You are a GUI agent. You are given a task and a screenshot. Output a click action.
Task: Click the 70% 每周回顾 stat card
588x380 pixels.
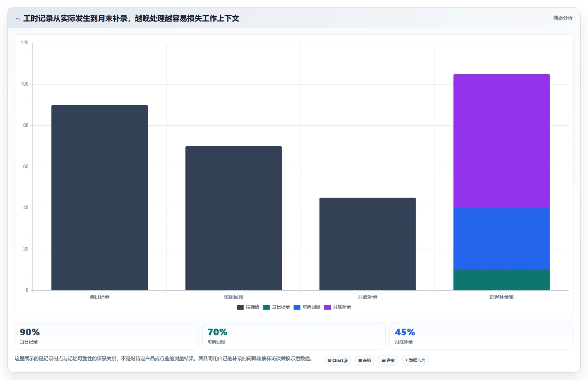click(x=294, y=336)
